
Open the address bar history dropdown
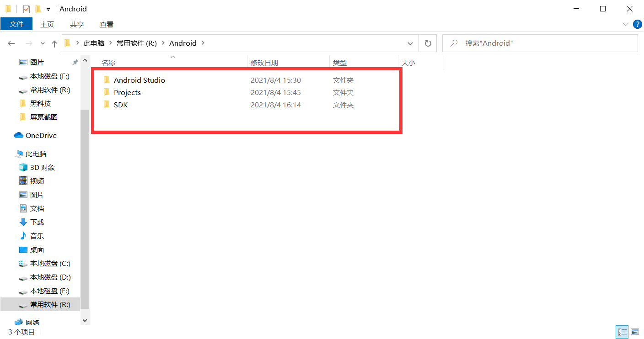coord(410,43)
